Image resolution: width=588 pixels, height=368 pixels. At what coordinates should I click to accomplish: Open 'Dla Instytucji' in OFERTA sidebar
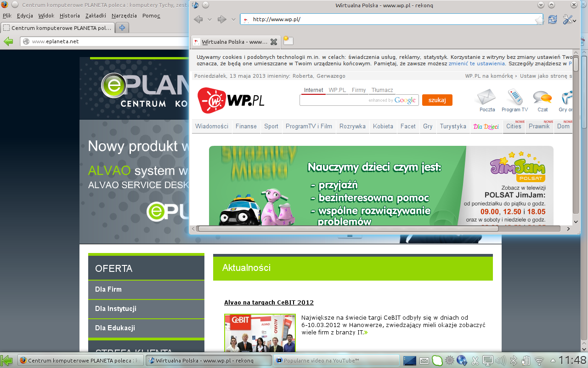(x=146, y=309)
